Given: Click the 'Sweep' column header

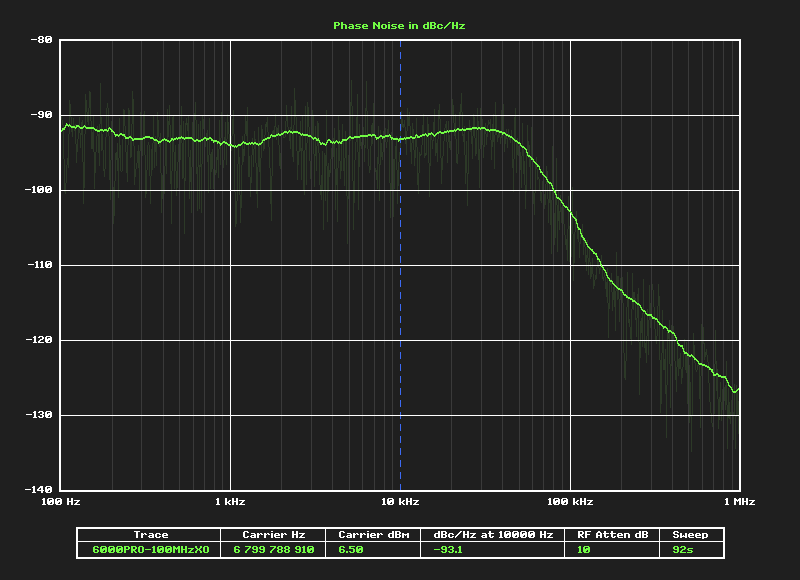Looking at the screenshot, I should (690, 535).
